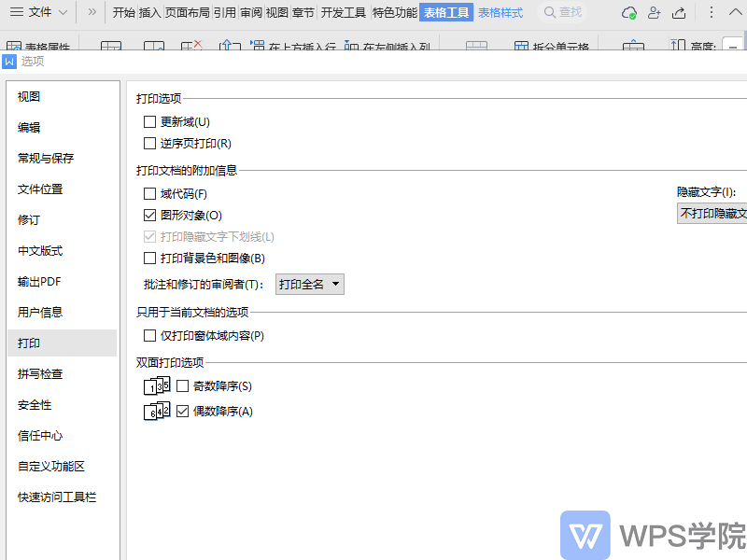747x560 pixels.
Task: Select 中文版式 in options sidebar
Action: [x=62, y=250]
